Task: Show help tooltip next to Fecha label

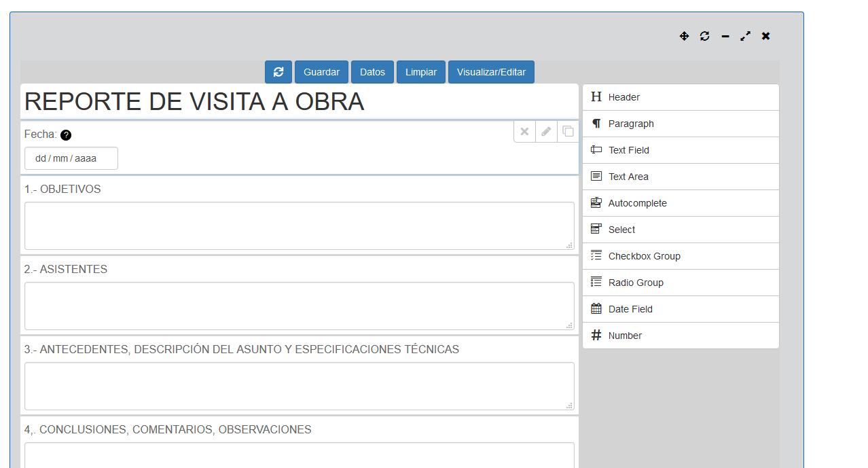Action: point(66,135)
